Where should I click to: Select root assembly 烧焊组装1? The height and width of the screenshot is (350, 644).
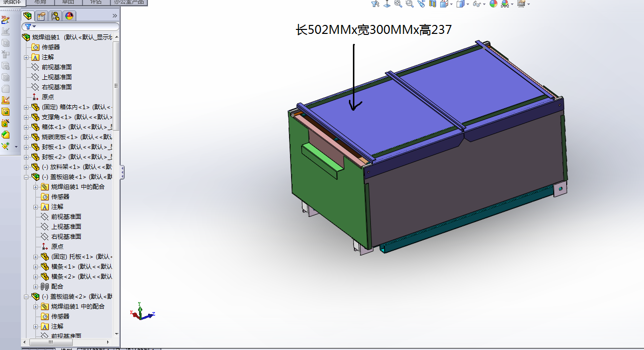point(46,37)
